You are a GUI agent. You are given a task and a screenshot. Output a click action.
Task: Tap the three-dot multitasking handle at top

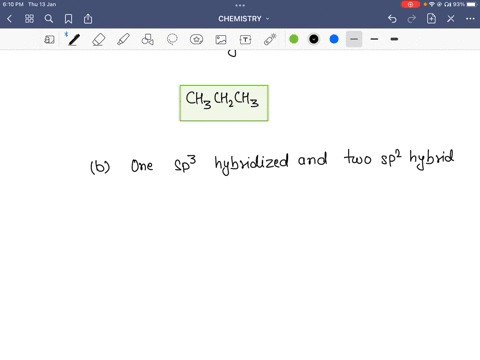240,5
